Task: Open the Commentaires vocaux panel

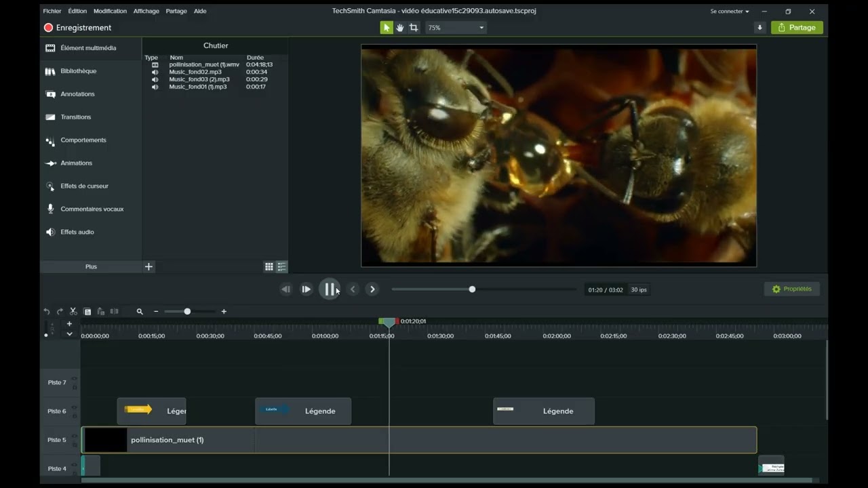Action: pyautogui.click(x=92, y=209)
